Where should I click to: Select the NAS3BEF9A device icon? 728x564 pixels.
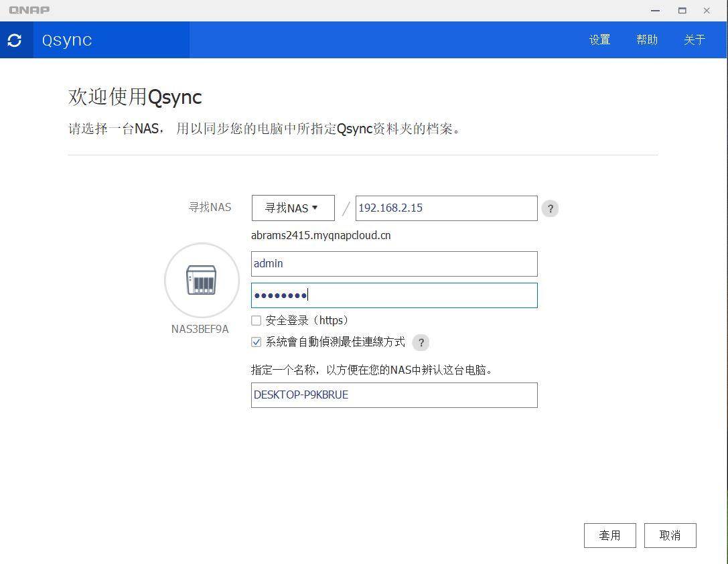tap(201, 280)
